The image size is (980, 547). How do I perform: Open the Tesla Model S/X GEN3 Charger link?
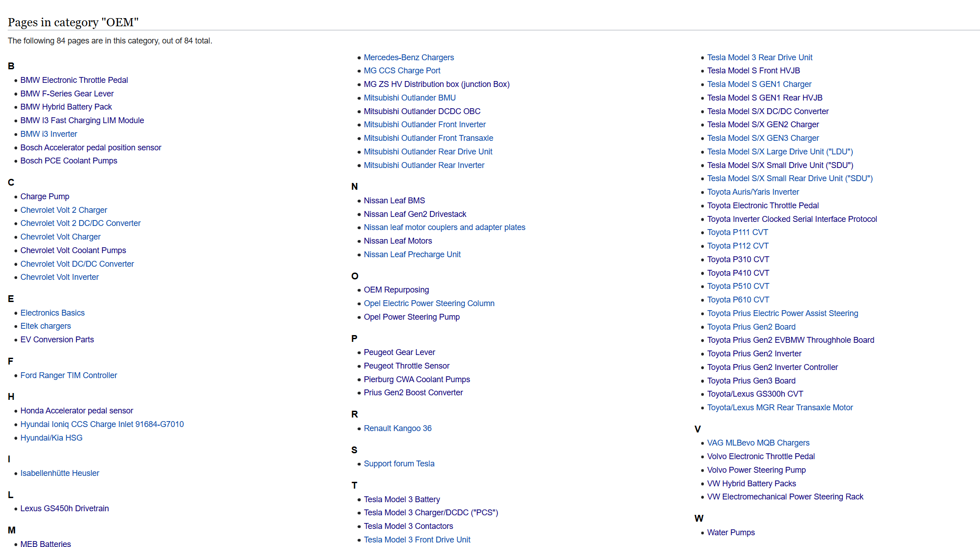pyautogui.click(x=763, y=138)
